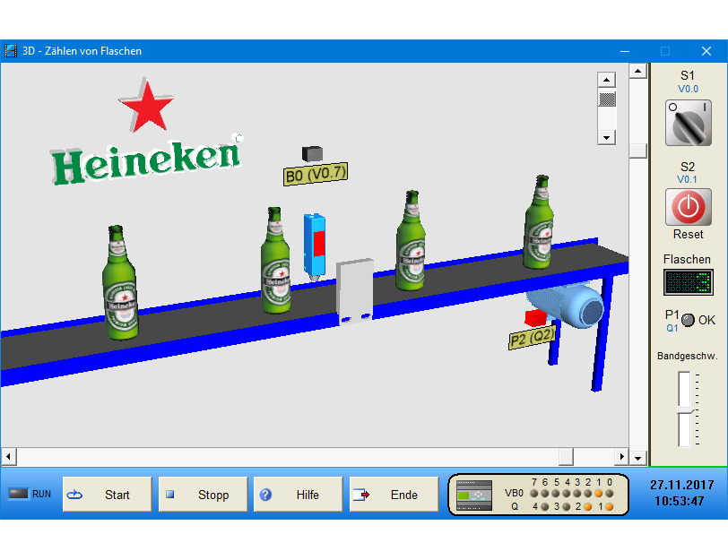Open Hilfe help button
The image size is (728, 560).
tap(298, 495)
